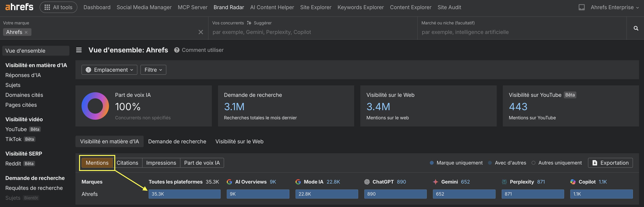Click the Ahrefs logo
Viewport: 644px width, 207px height.
click(x=19, y=7)
